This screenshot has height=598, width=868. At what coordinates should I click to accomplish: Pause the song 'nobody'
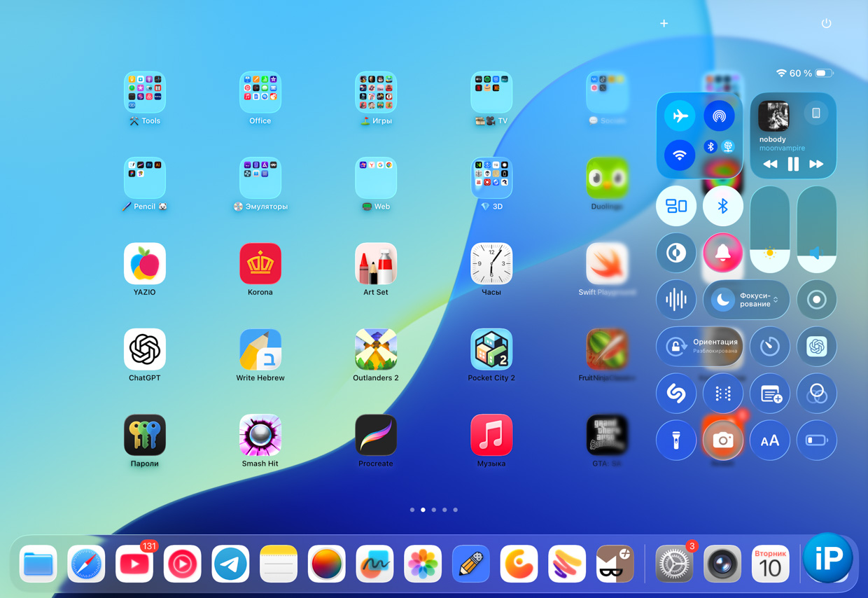click(x=793, y=164)
